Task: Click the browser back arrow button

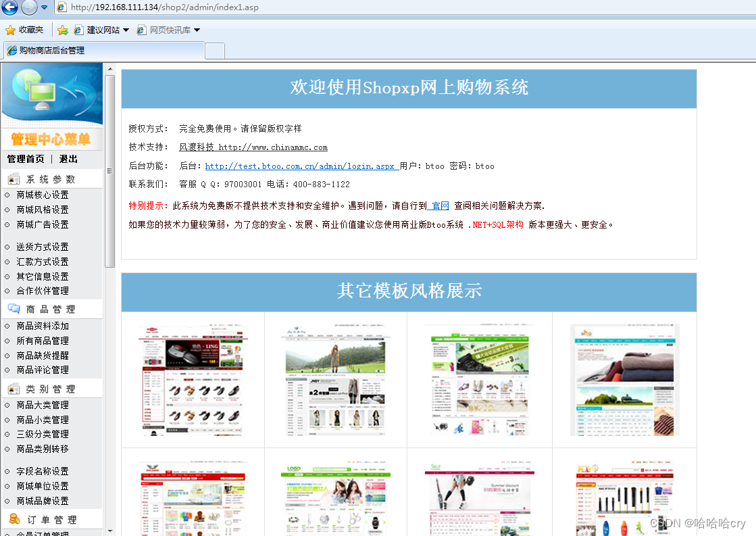Action: coord(9,7)
